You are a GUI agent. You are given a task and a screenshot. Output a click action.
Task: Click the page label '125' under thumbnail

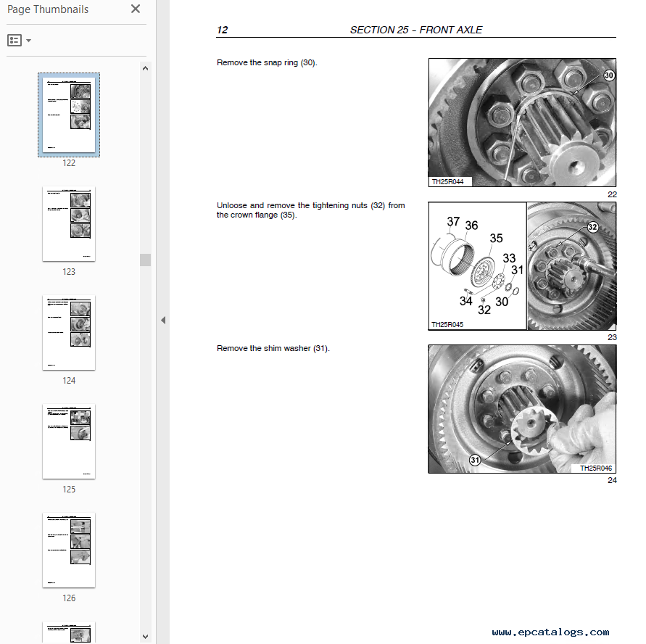[x=69, y=490]
